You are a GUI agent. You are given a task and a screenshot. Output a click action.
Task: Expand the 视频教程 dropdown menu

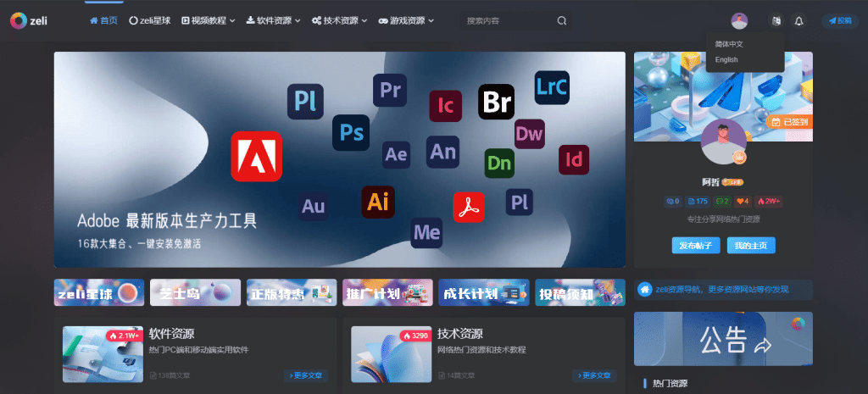pyautogui.click(x=209, y=20)
